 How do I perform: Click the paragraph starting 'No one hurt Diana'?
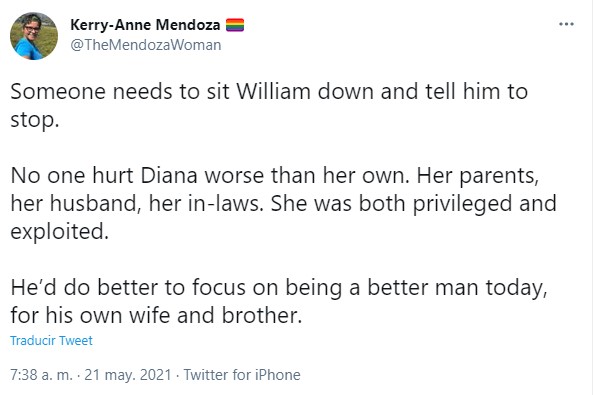point(283,203)
